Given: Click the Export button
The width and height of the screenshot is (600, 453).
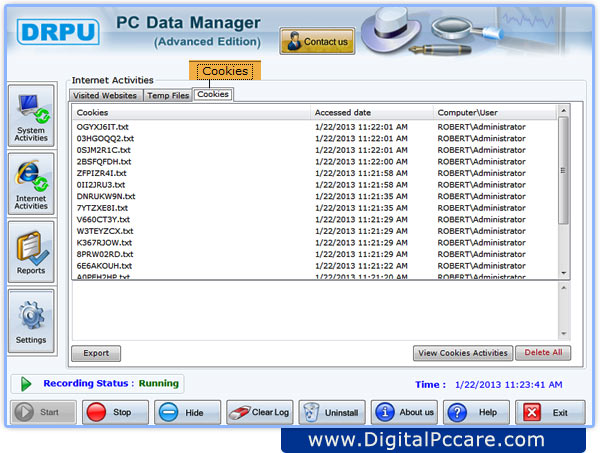Looking at the screenshot, I should (96, 353).
